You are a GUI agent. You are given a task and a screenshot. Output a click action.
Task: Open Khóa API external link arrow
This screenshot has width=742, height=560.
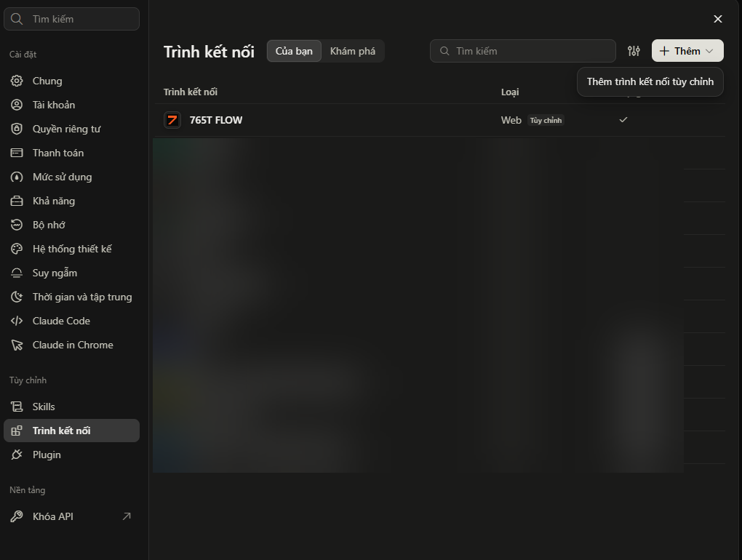pyautogui.click(x=127, y=516)
